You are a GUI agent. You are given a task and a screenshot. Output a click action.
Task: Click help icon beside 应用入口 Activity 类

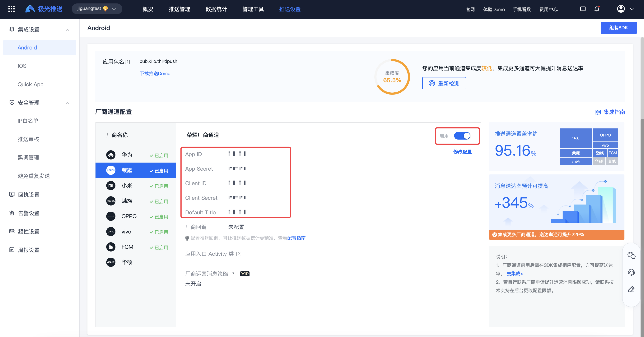(x=239, y=254)
